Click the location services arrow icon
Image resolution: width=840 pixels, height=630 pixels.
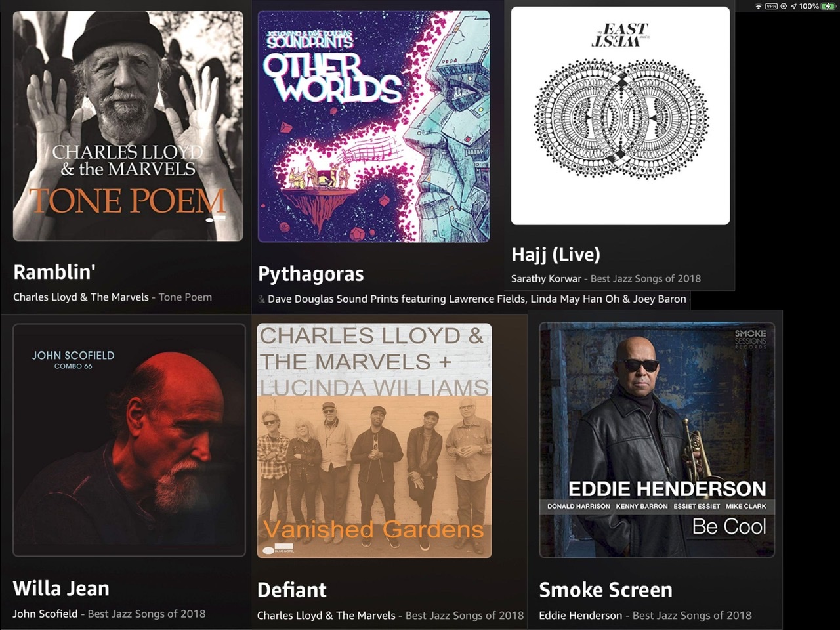[793, 6]
